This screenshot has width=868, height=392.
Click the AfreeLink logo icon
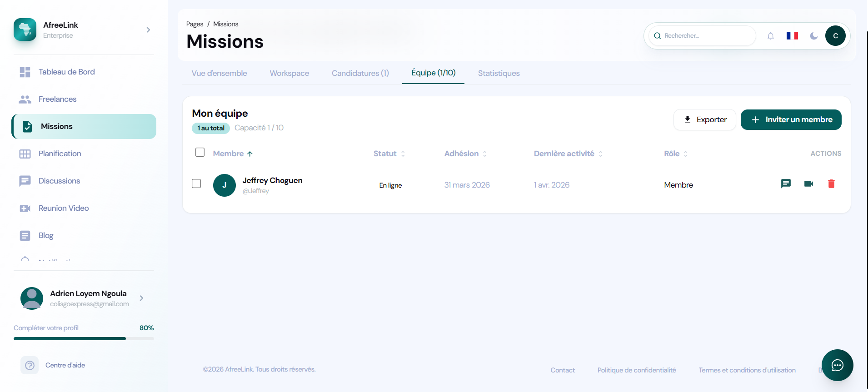click(25, 30)
